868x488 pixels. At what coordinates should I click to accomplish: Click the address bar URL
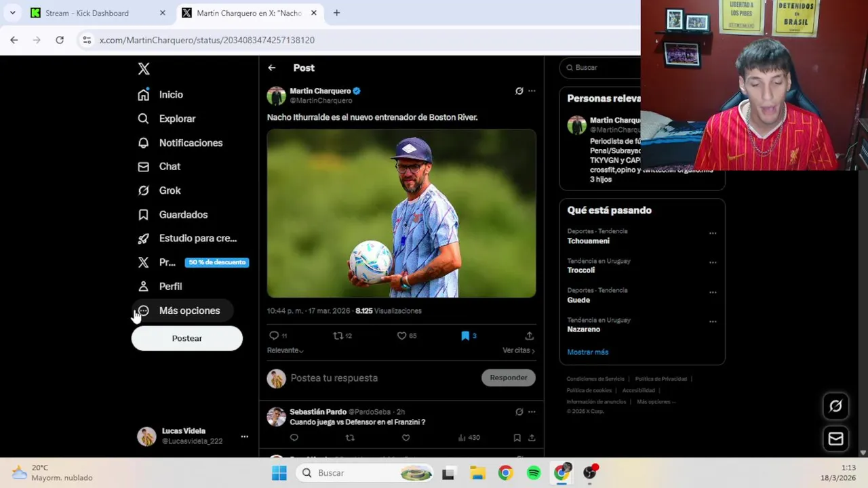pos(207,40)
